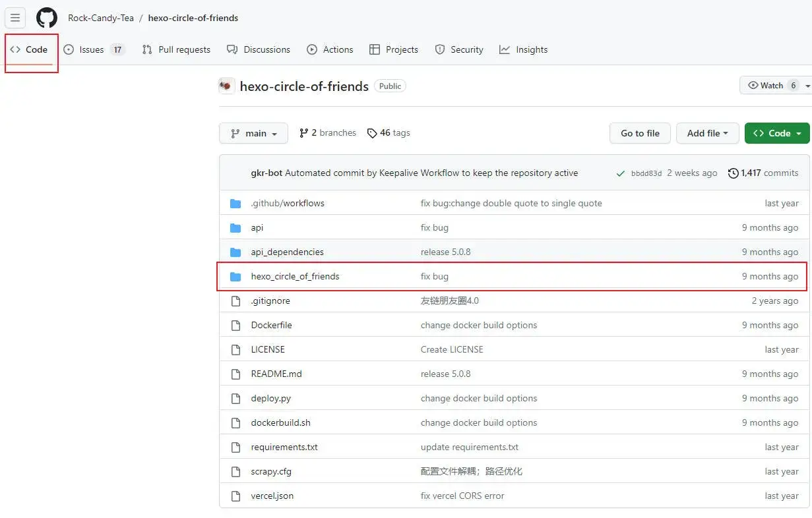Click the folder icon beside hexo_circle_of_friends
Image resolution: width=812 pixels, height=518 pixels.
[235, 277]
